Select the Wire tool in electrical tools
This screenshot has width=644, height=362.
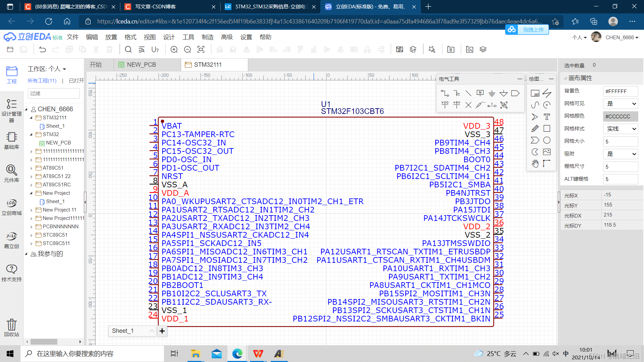pos(445,93)
